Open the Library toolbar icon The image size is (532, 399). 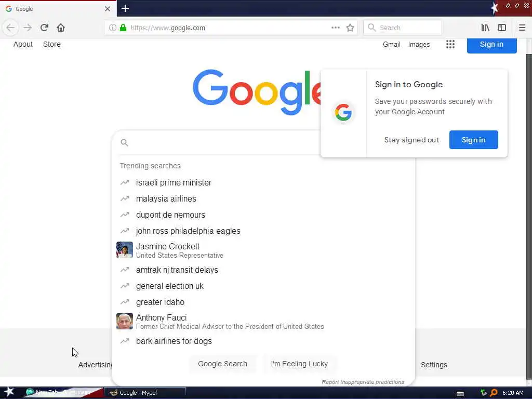tap(485, 28)
